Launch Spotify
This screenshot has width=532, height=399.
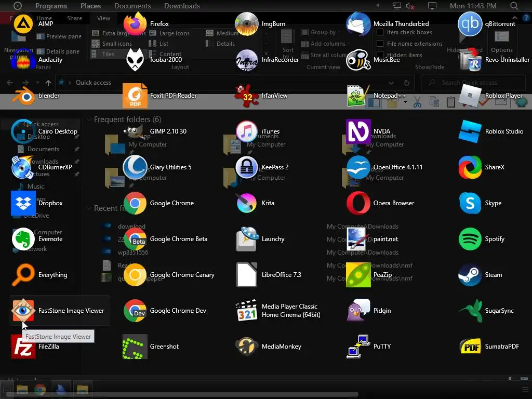tap(482, 239)
